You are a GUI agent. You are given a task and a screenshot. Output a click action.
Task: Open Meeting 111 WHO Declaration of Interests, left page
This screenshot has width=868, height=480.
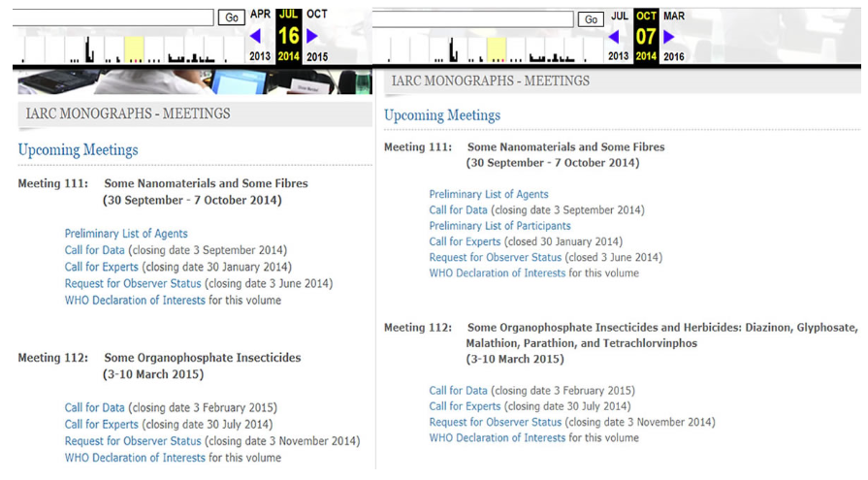click(135, 300)
